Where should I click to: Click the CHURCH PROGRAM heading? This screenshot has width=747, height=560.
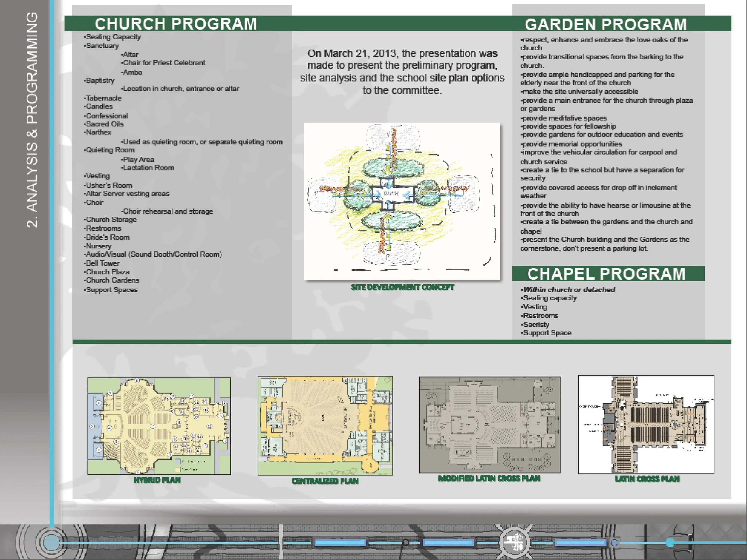pyautogui.click(x=176, y=24)
